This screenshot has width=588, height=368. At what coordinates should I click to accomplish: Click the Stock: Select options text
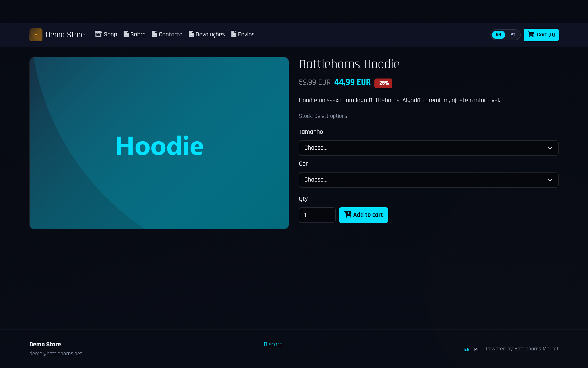[323, 116]
